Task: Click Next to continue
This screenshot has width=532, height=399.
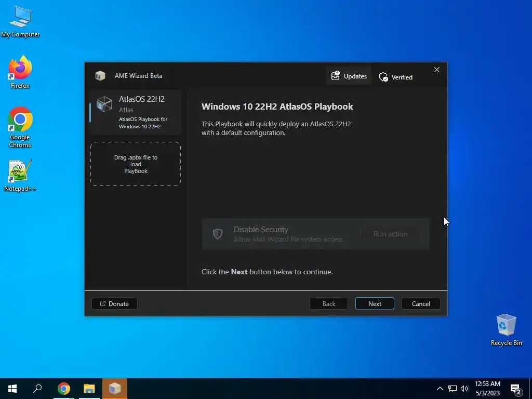Action: pyautogui.click(x=375, y=303)
